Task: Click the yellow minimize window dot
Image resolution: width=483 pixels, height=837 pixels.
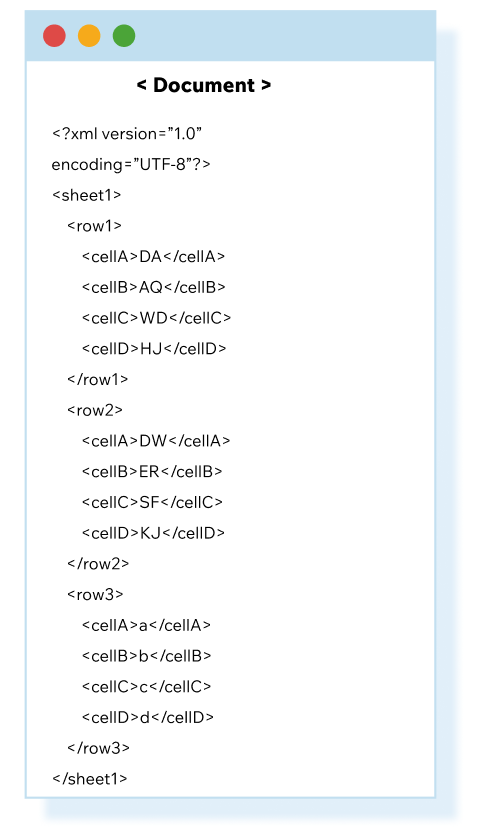Action: pos(89,36)
